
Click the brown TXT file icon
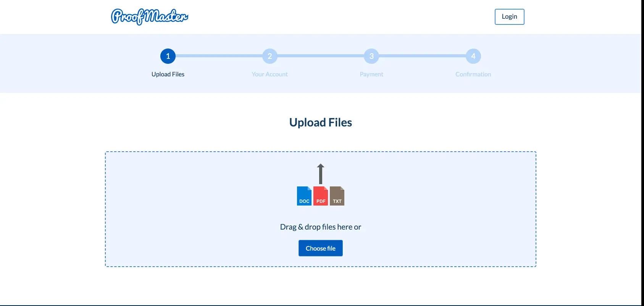click(x=337, y=196)
